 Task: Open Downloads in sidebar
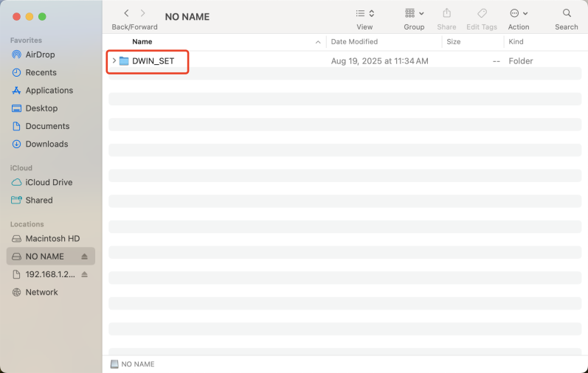tap(46, 144)
